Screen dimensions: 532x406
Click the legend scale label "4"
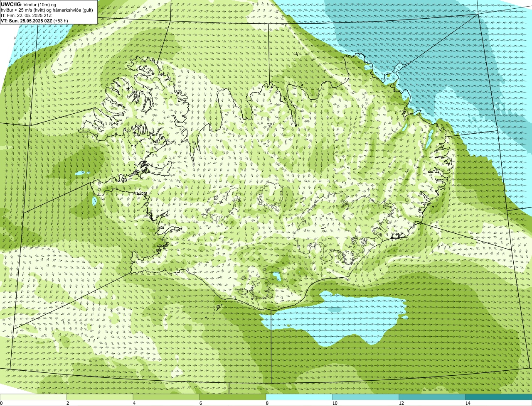(x=134, y=403)
